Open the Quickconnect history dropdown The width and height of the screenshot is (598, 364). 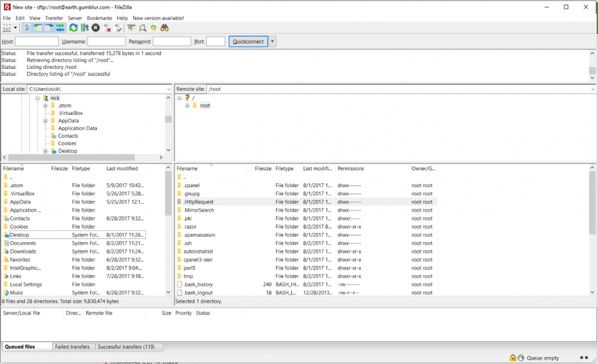[x=272, y=41]
